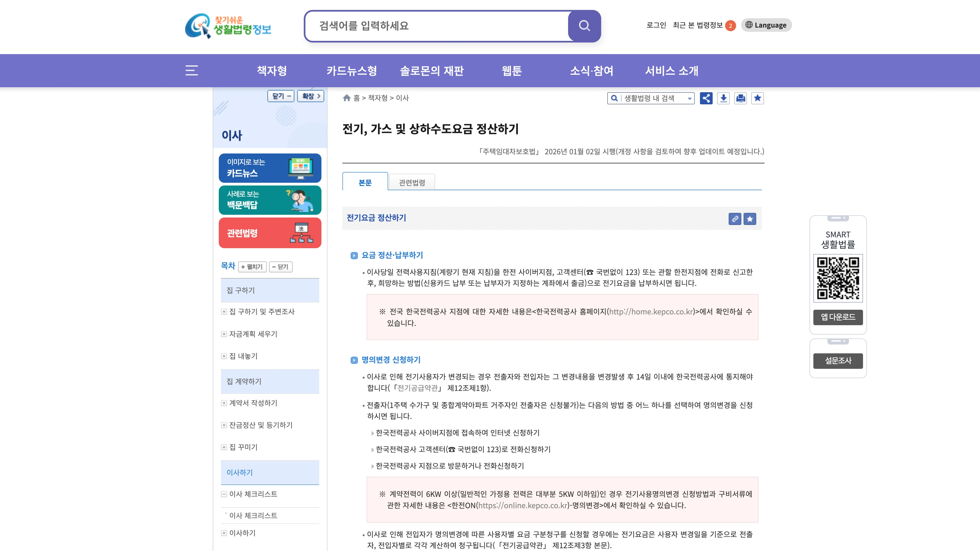
Task: Close side panel with 닫기 button
Action: 281,96
